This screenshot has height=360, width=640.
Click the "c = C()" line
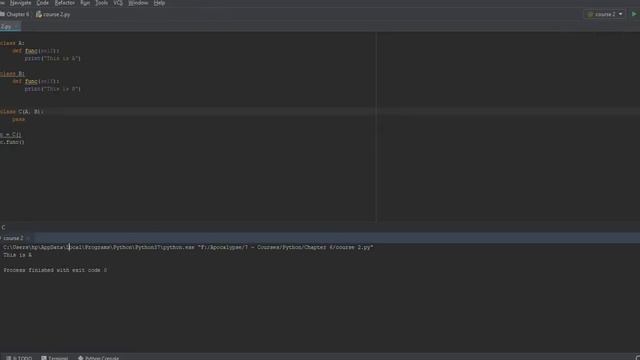click(x=10, y=135)
